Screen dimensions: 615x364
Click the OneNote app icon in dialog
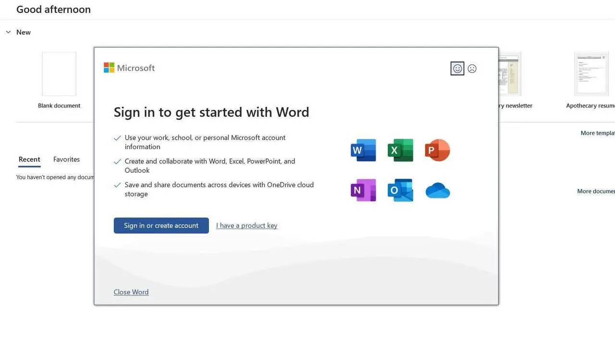tap(363, 190)
